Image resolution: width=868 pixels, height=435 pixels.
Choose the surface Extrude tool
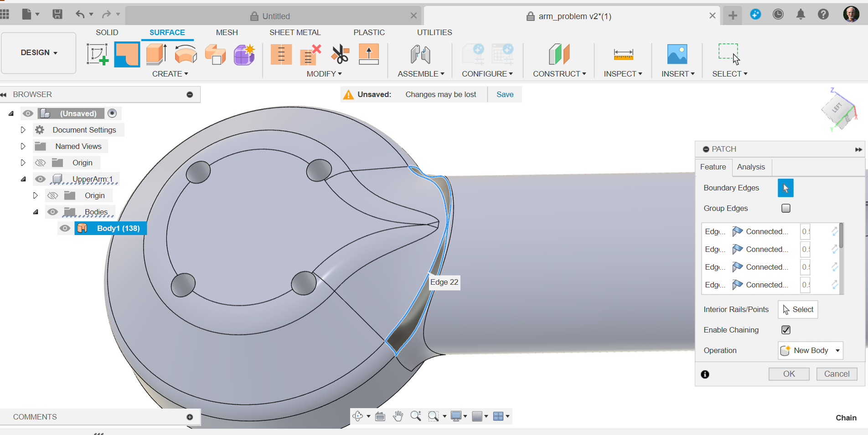(156, 54)
